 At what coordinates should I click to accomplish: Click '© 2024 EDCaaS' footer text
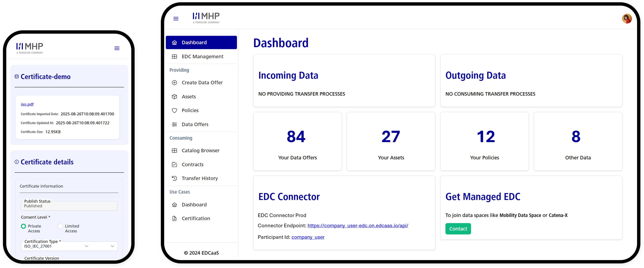tap(201, 253)
